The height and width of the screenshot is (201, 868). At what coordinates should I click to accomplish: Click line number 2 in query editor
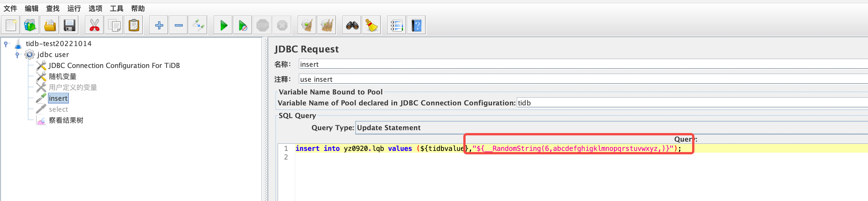click(x=286, y=157)
